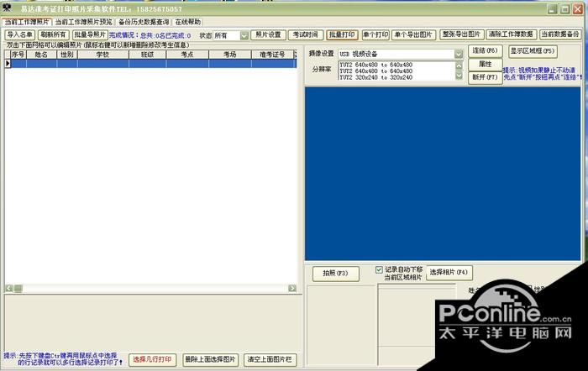This screenshot has width=588, height=371.
Task: Click the 连接(F6) connect button
Action: tap(485, 50)
